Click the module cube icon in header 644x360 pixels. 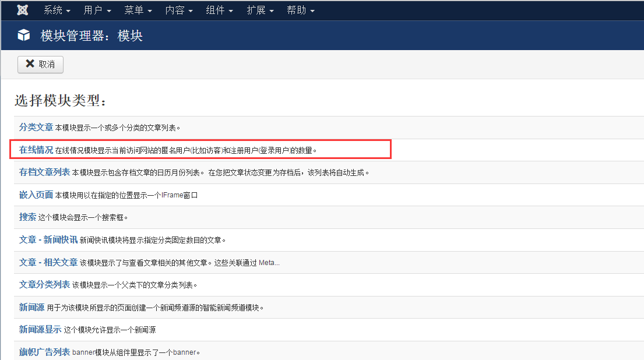[x=23, y=36]
